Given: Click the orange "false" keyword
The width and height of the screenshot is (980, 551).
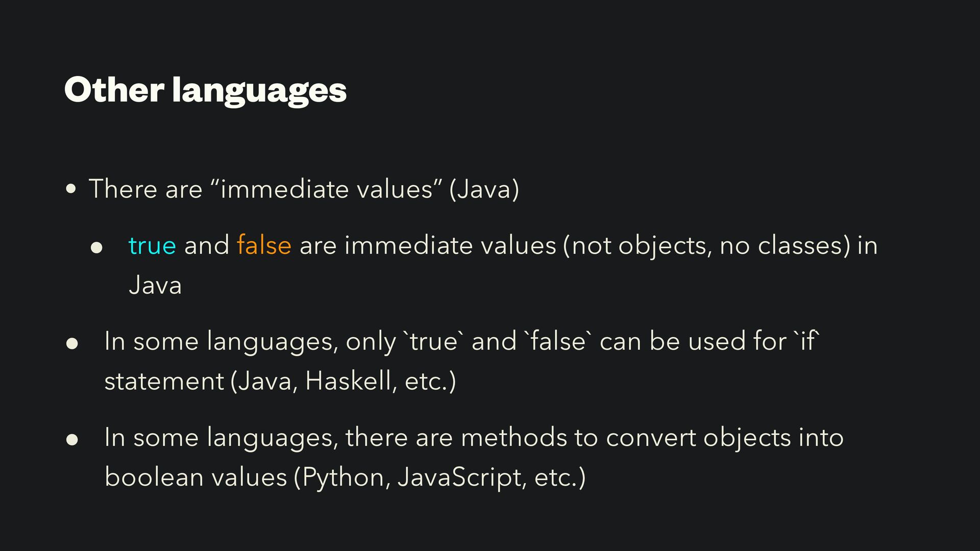Looking at the screenshot, I should pos(264,245).
